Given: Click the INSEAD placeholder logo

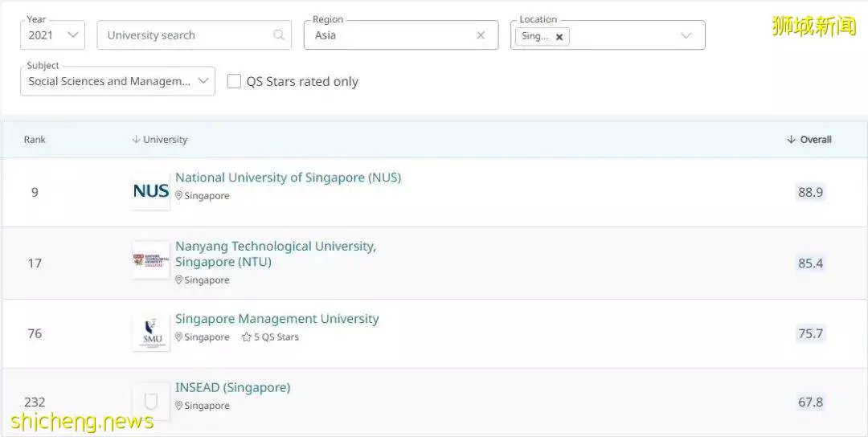Looking at the screenshot, I should click(x=150, y=401).
